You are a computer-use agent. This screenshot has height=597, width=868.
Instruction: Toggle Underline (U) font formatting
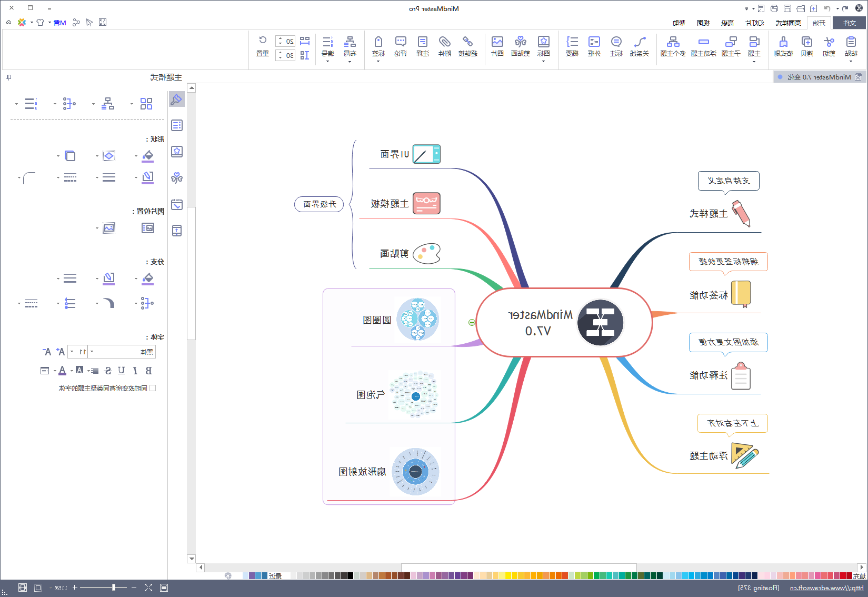click(122, 371)
